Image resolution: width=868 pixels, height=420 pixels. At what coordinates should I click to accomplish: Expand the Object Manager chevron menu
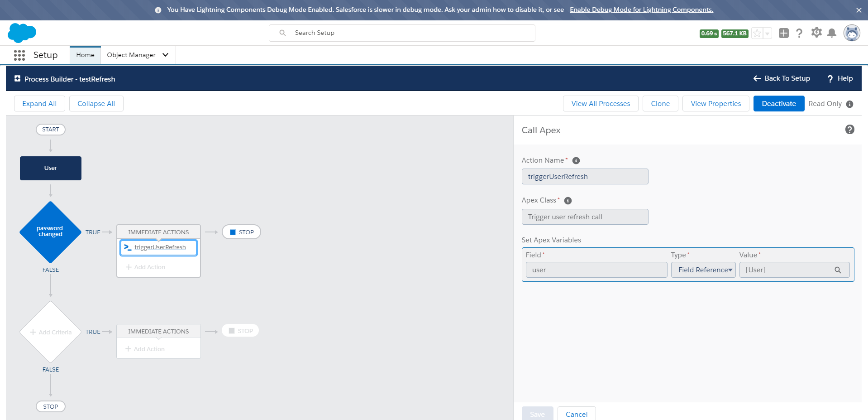pos(166,55)
